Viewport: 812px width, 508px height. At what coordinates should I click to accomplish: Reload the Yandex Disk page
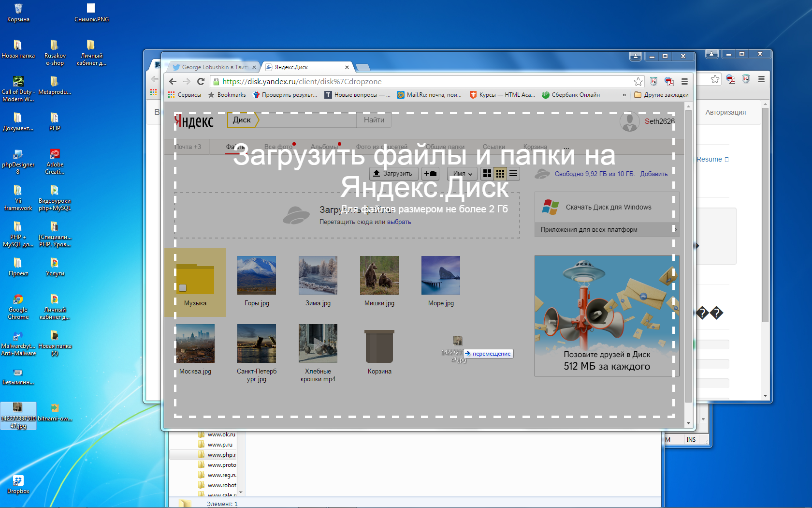click(x=201, y=81)
